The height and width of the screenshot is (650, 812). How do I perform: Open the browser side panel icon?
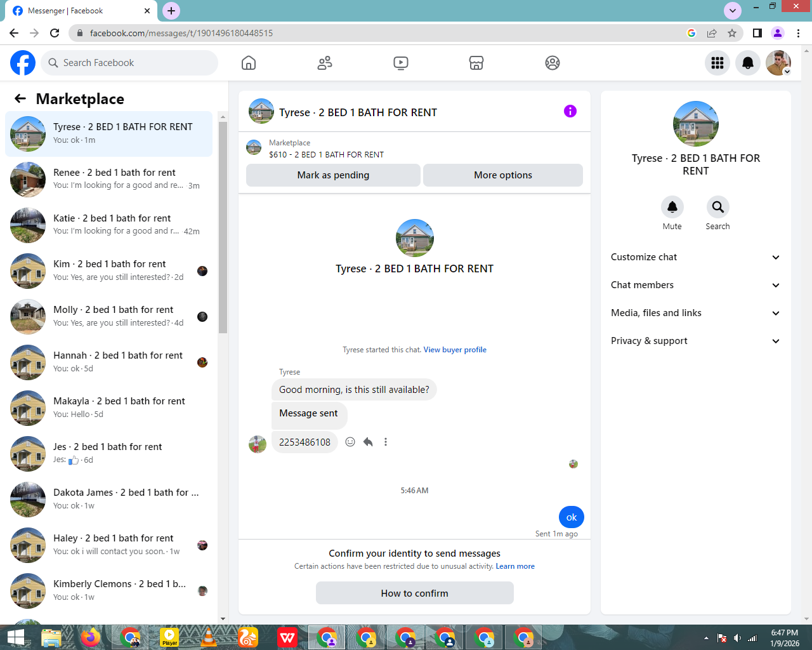[757, 33]
